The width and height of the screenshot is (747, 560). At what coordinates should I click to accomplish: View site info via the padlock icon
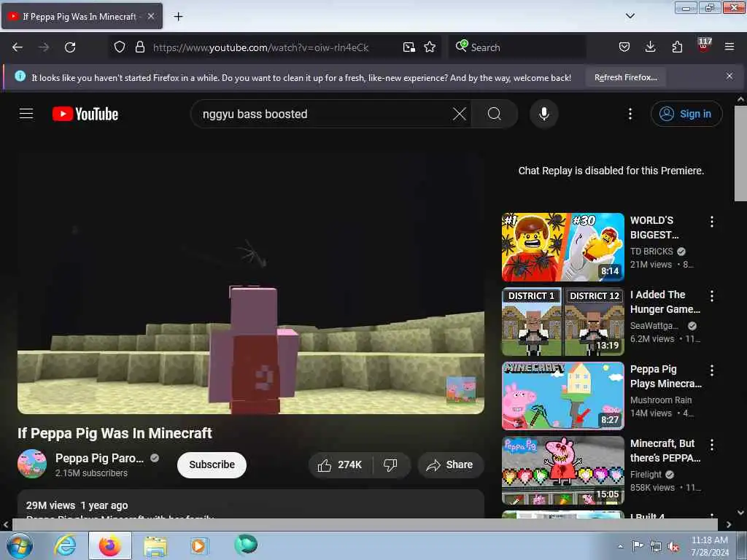click(x=139, y=47)
